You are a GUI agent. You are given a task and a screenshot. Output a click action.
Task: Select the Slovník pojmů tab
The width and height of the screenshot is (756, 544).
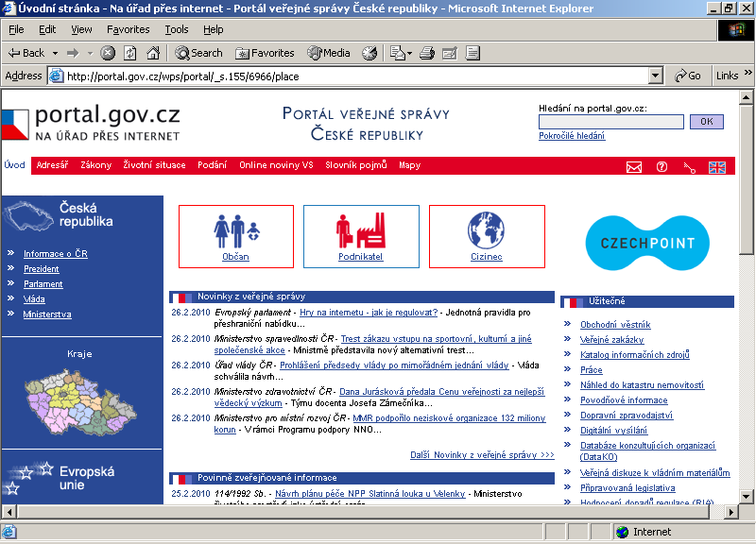[356, 164]
